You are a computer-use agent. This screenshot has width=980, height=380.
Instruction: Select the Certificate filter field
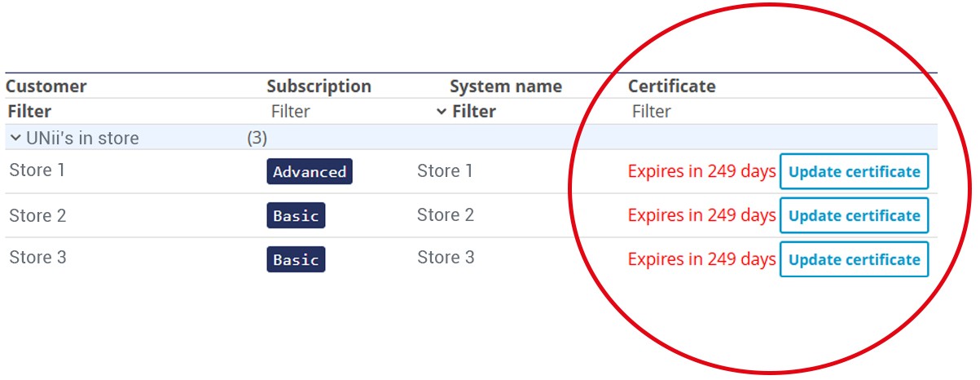651,112
